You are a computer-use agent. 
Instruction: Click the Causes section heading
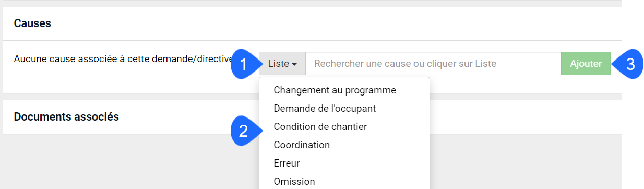[32, 23]
